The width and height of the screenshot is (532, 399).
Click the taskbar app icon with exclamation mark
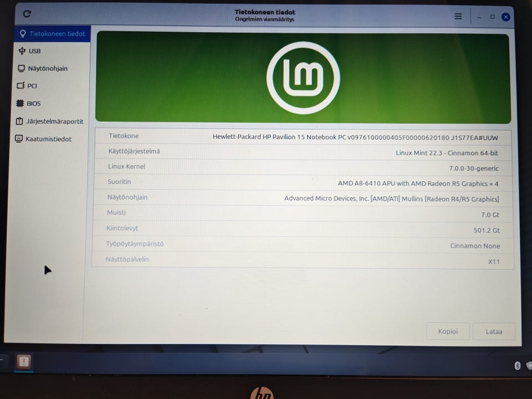pos(24,362)
